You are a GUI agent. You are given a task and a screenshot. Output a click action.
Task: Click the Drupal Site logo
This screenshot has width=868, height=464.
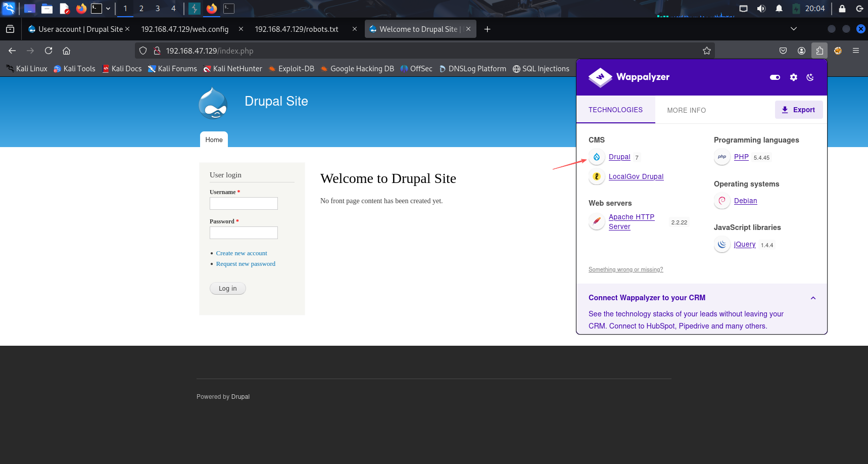tap(213, 103)
